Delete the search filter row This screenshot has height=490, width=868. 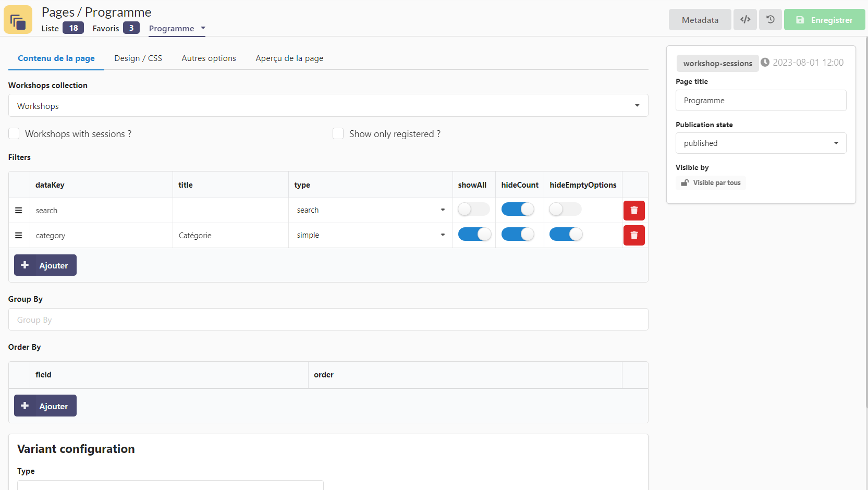(634, 211)
